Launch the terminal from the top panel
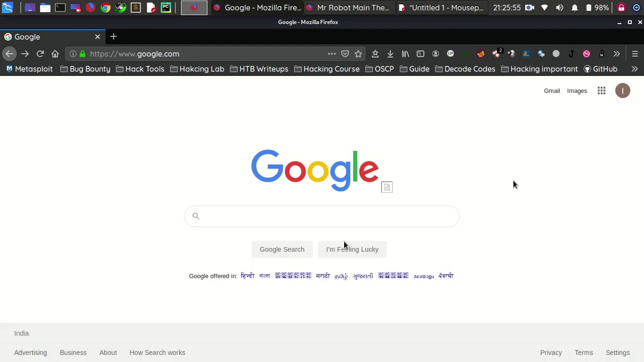The width and height of the screenshot is (644, 362). pos(60,8)
